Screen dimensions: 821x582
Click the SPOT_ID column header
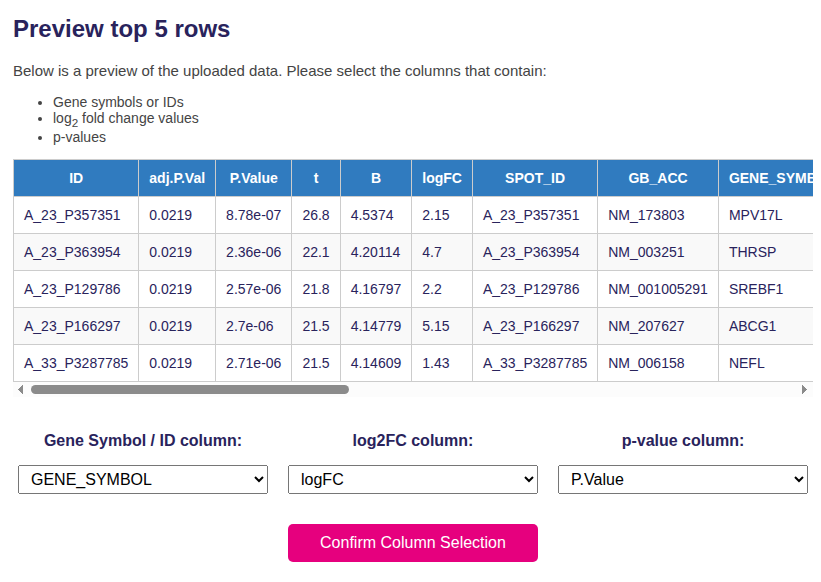535,178
